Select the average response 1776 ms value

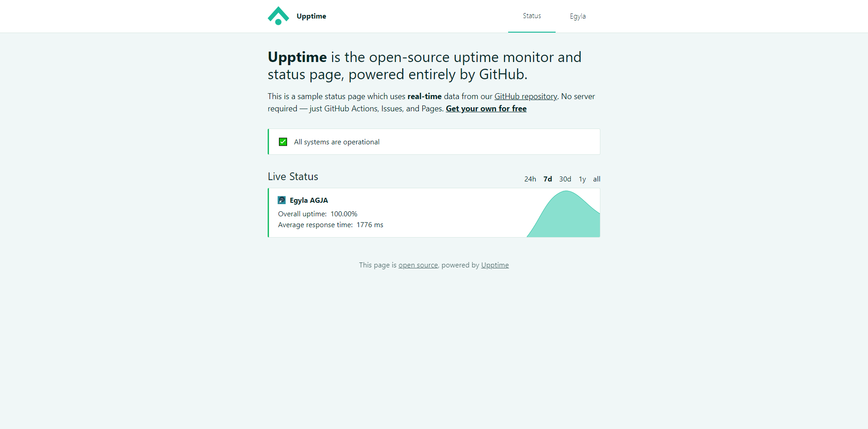pos(370,225)
